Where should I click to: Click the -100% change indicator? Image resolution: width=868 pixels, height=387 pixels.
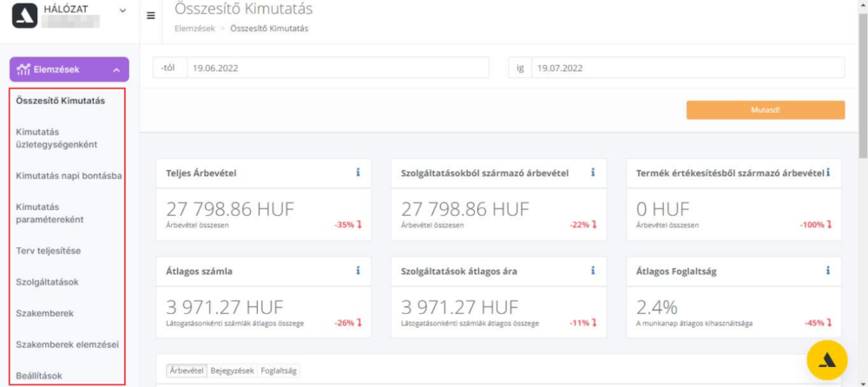coord(816,225)
